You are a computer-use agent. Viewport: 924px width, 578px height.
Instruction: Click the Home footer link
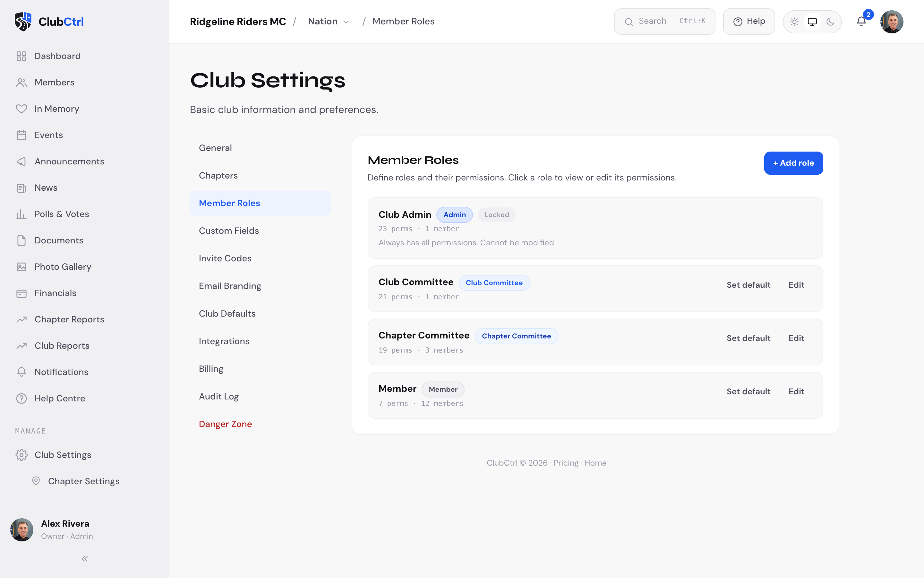595,463
